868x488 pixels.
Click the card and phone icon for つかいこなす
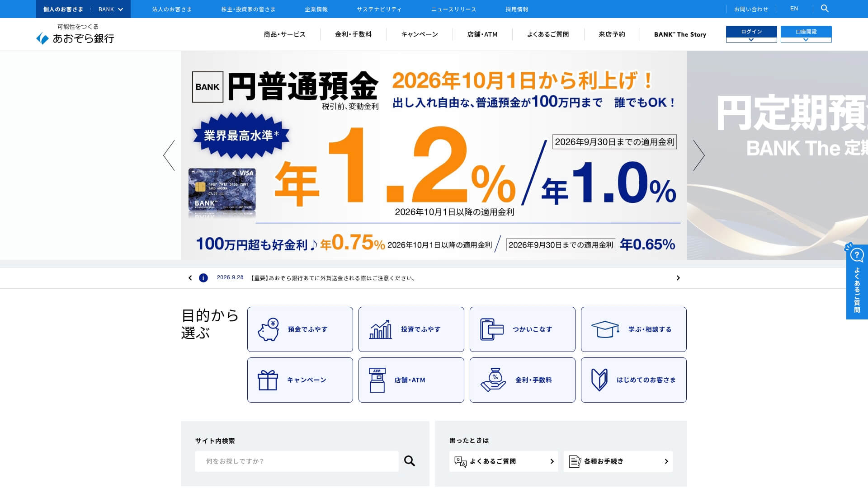(x=491, y=329)
